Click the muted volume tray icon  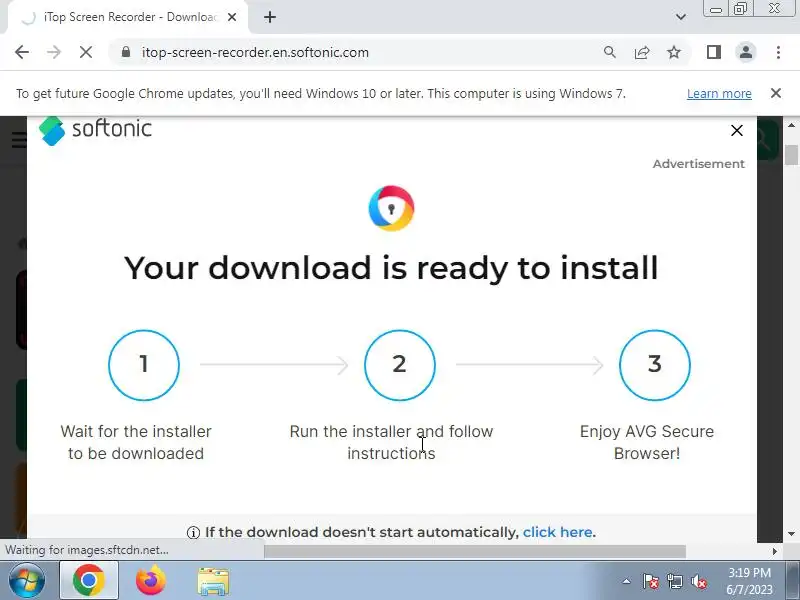698,581
